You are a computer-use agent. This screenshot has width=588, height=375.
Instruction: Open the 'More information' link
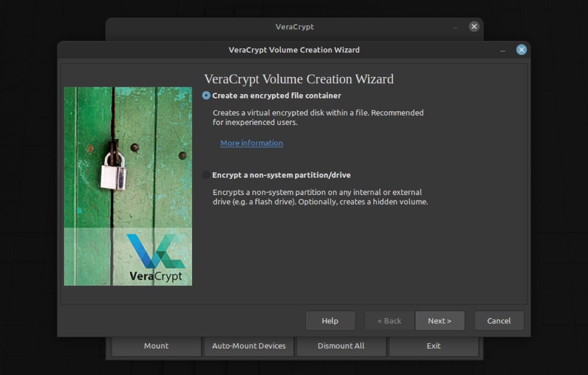pos(251,143)
